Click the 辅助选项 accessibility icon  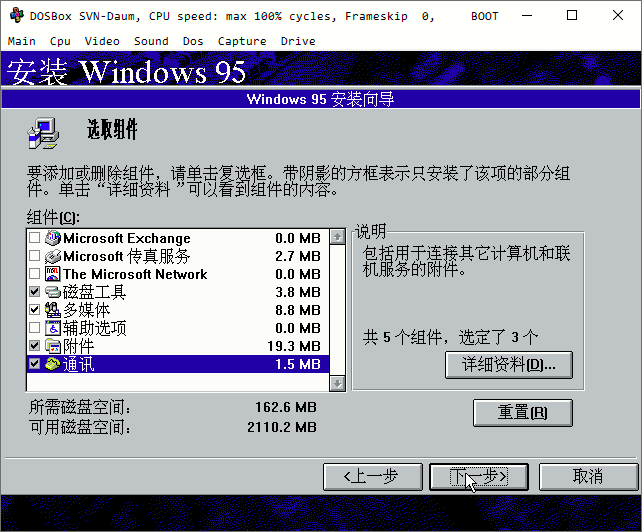point(53,328)
